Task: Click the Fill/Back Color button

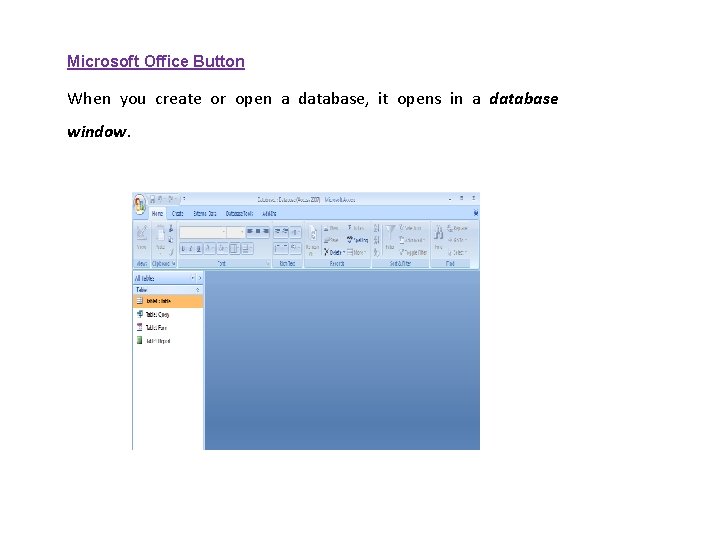Action: [222, 248]
